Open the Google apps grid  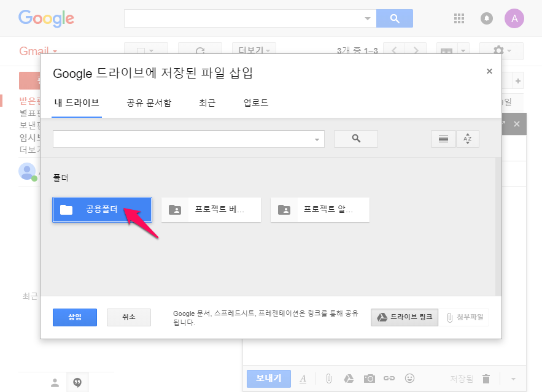[x=459, y=18]
